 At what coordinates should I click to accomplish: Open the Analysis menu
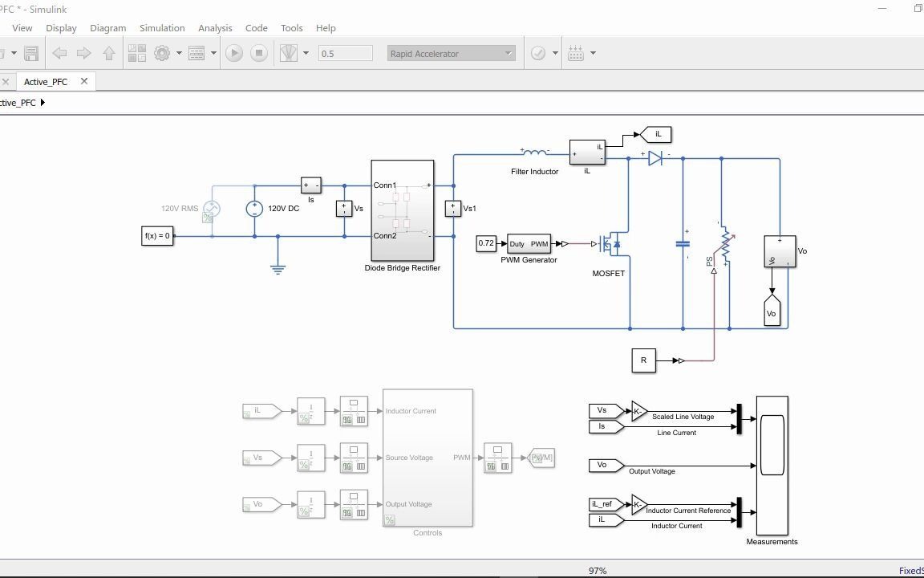click(x=215, y=27)
